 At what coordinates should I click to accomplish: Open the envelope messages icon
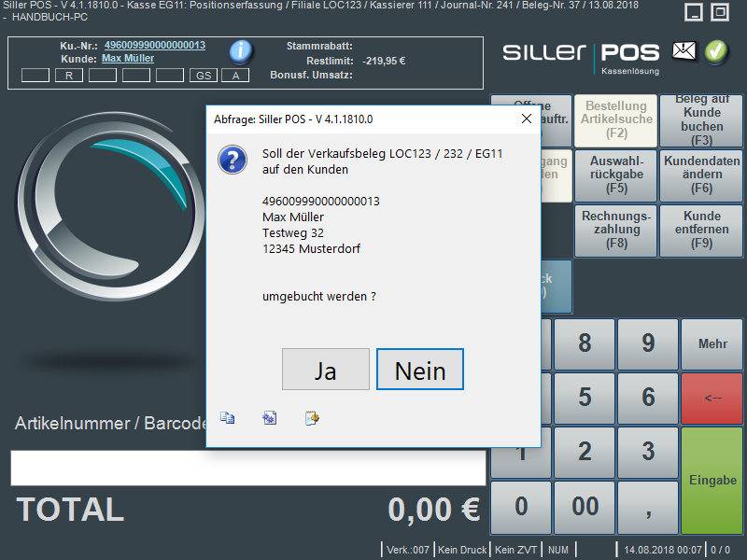[x=684, y=52]
